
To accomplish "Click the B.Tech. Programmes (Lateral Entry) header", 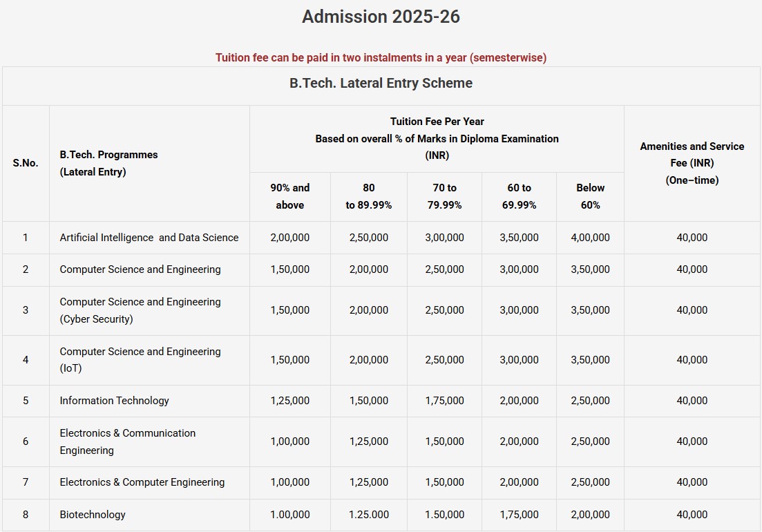I will [x=108, y=163].
